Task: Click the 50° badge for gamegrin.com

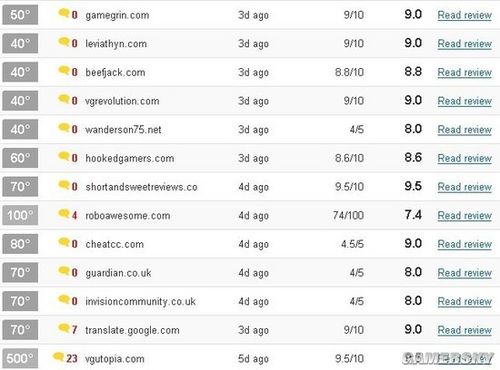Action: pyautogui.click(x=20, y=15)
